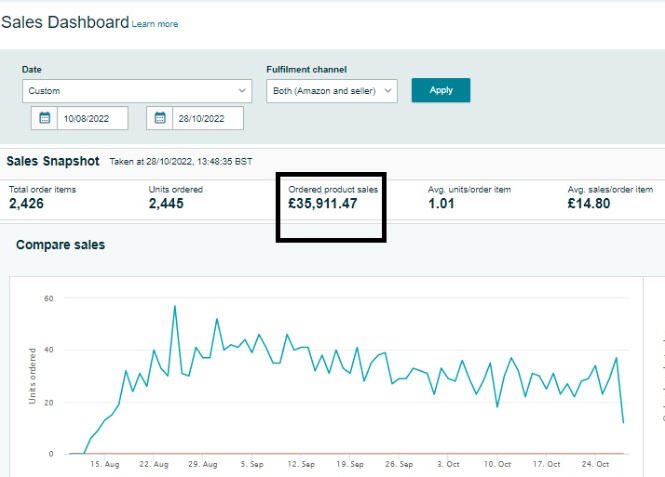This screenshot has width=665, height=477.
Task: Click Ordered product sales £35,911.47
Action: click(322, 204)
